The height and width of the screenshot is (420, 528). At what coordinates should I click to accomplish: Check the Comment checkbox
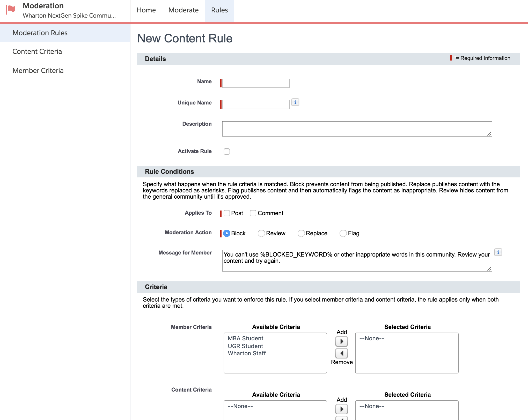pos(253,213)
